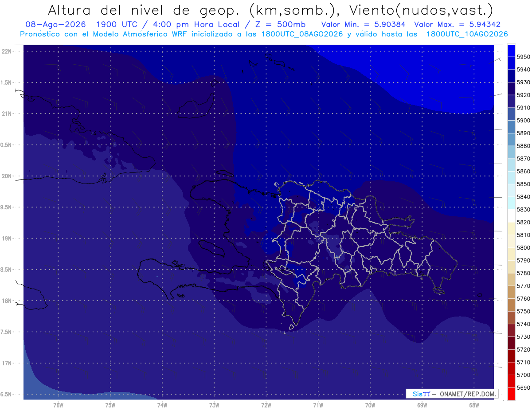Click the longitude label '75W'
Viewport: 532px width, 411px height.
coord(110,405)
